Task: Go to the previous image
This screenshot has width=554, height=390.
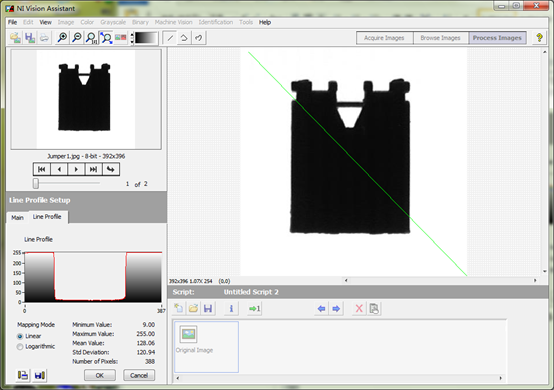Action: coord(59,169)
